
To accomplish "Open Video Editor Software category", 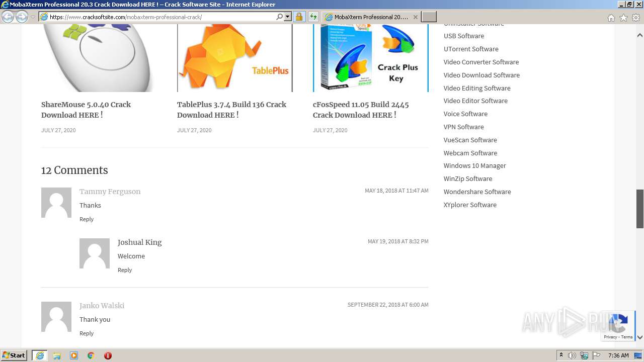I will pyautogui.click(x=475, y=101).
